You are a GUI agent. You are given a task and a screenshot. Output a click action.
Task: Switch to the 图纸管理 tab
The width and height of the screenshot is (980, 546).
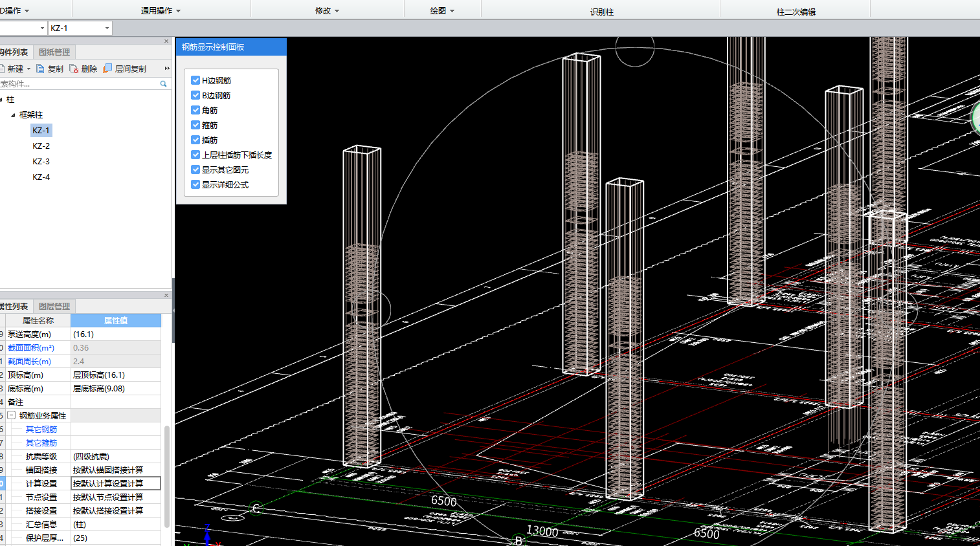pyautogui.click(x=54, y=52)
